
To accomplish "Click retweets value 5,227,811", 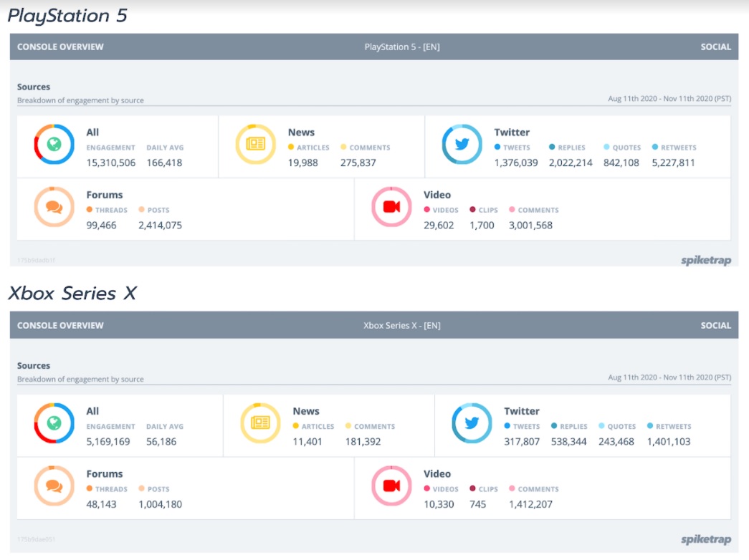I will [x=674, y=163].
